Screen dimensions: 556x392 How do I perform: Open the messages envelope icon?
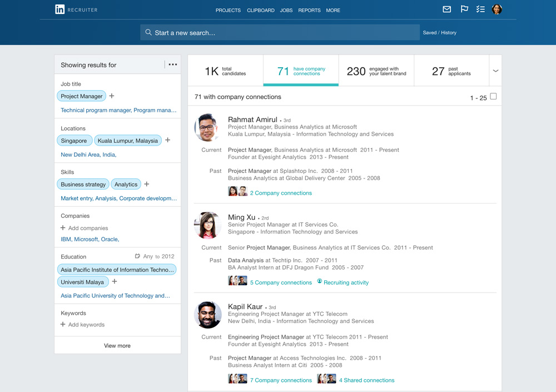coord(447,9)
